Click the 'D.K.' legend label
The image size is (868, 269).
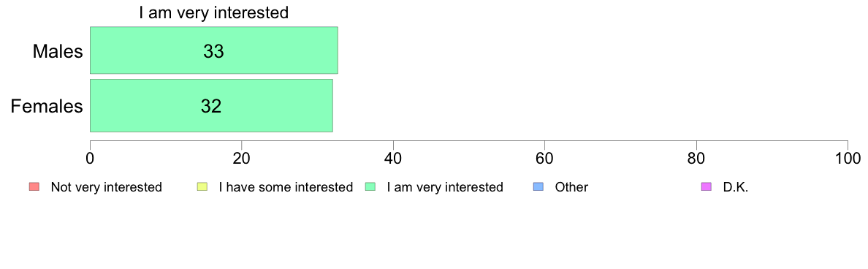tap(736, 187)
